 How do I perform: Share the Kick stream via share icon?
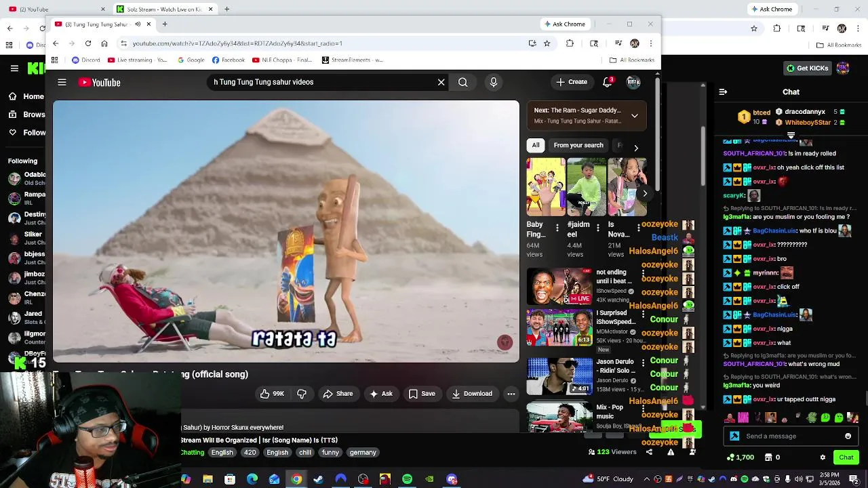coord(649,452)
